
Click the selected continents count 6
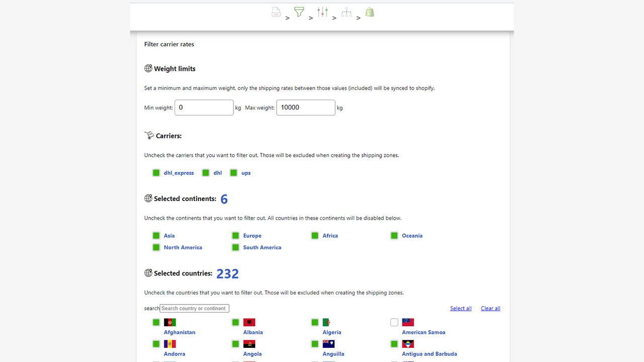(x=224, y=199)
